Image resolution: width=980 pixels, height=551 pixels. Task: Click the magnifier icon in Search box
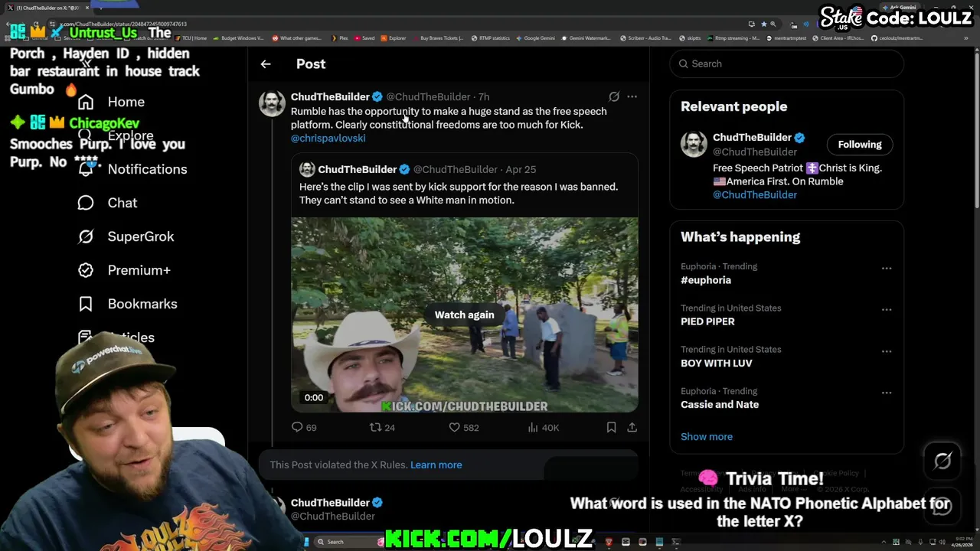pyautogui.click(x=683, y=64)
